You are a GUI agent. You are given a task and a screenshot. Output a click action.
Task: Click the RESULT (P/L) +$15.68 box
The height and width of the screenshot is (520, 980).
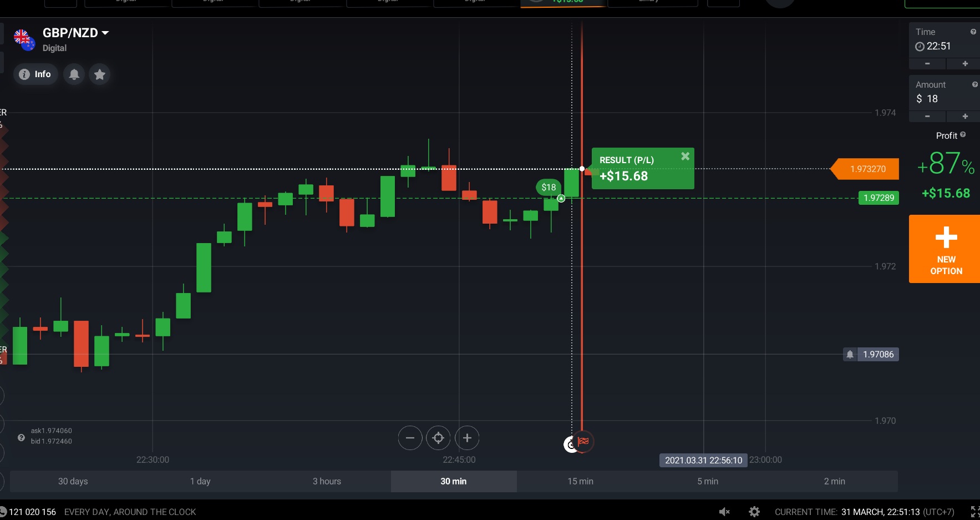pos(643,169)
